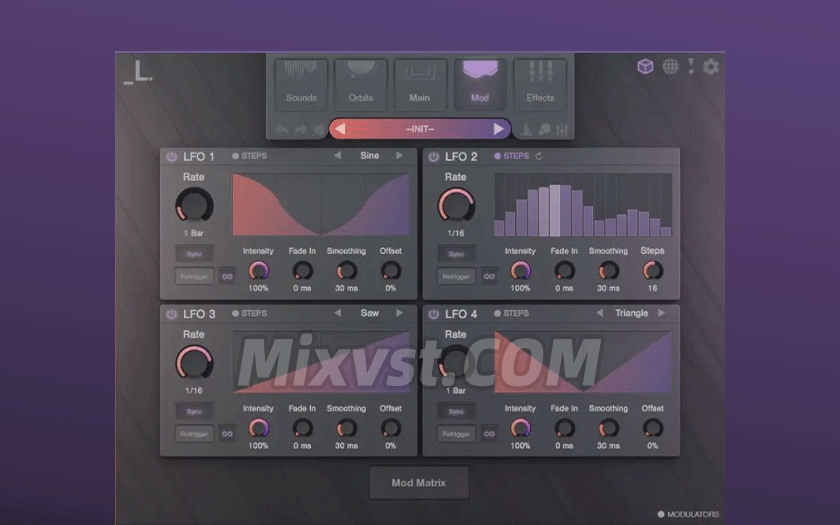
Task: Open the 3D cube icon
Action: click(x=646, y=67)
